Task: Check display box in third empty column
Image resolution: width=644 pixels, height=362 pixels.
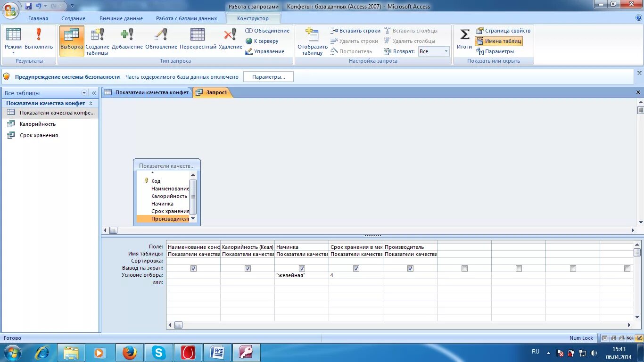Action: (573, 268)
